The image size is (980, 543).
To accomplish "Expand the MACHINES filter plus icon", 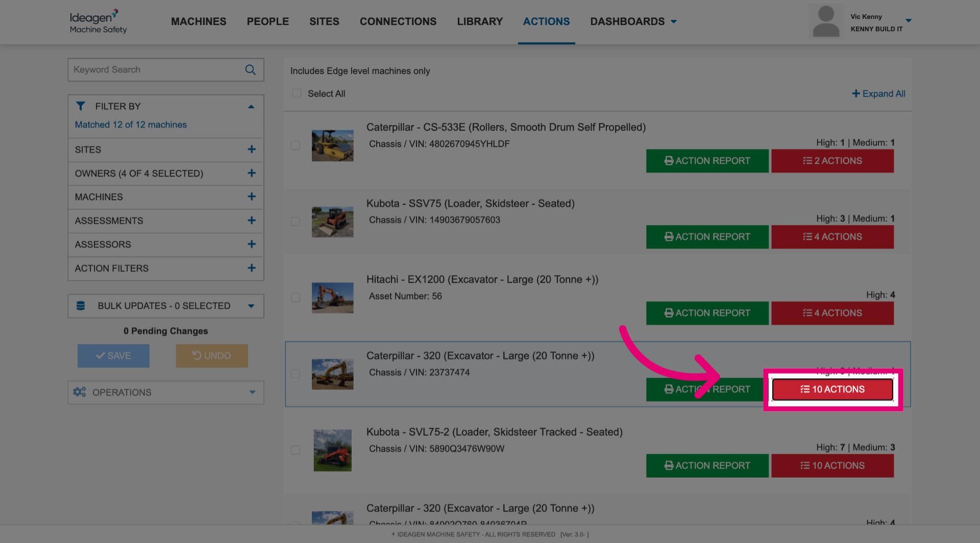I will (x=252, y=196).
